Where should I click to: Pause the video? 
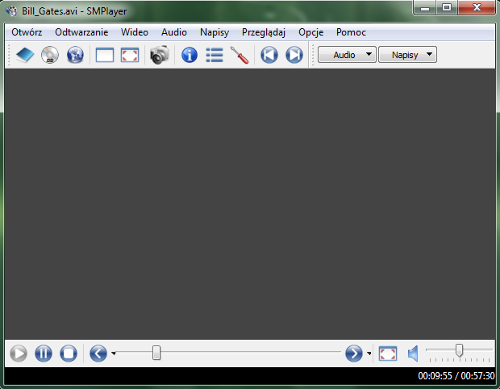point(43,353)
